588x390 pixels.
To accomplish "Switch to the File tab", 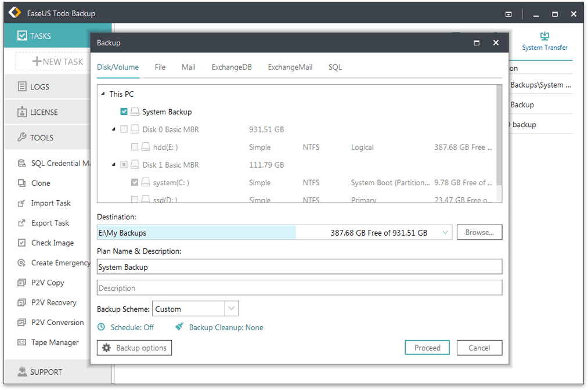I will tap(160, 67).
